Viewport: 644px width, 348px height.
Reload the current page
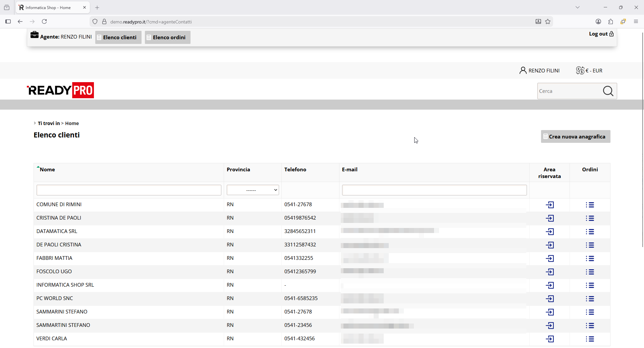44,21
